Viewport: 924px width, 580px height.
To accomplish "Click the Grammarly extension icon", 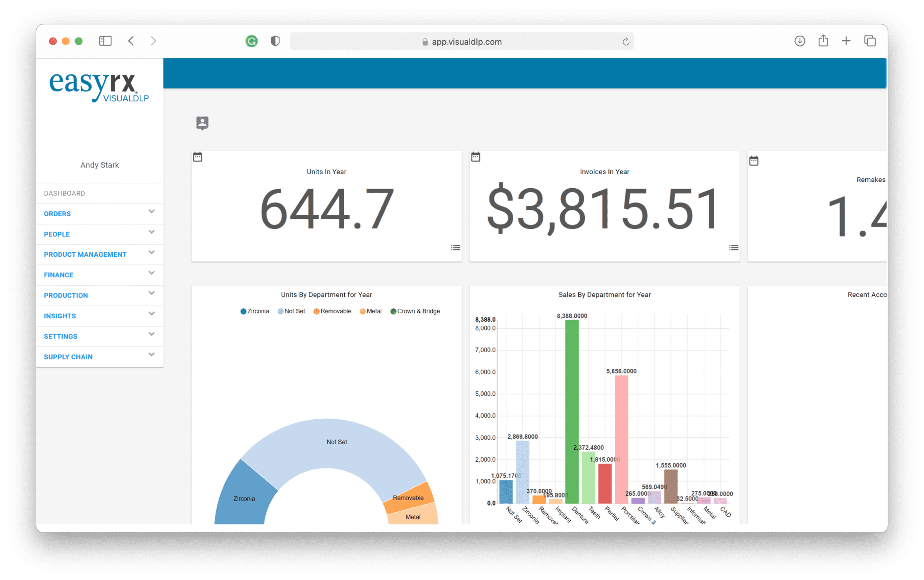I will pyautogui.click(x=251, y=42).
